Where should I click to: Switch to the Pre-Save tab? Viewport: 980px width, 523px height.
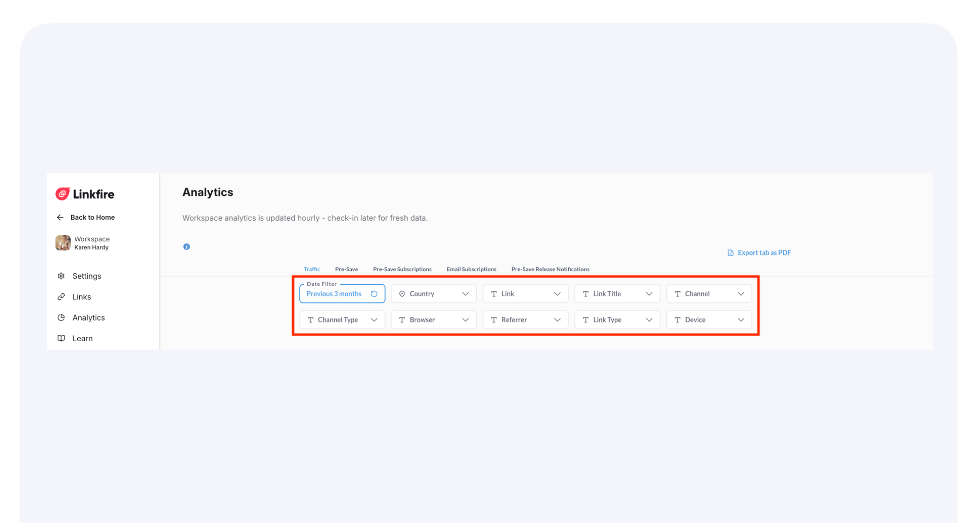coord(346,269)
